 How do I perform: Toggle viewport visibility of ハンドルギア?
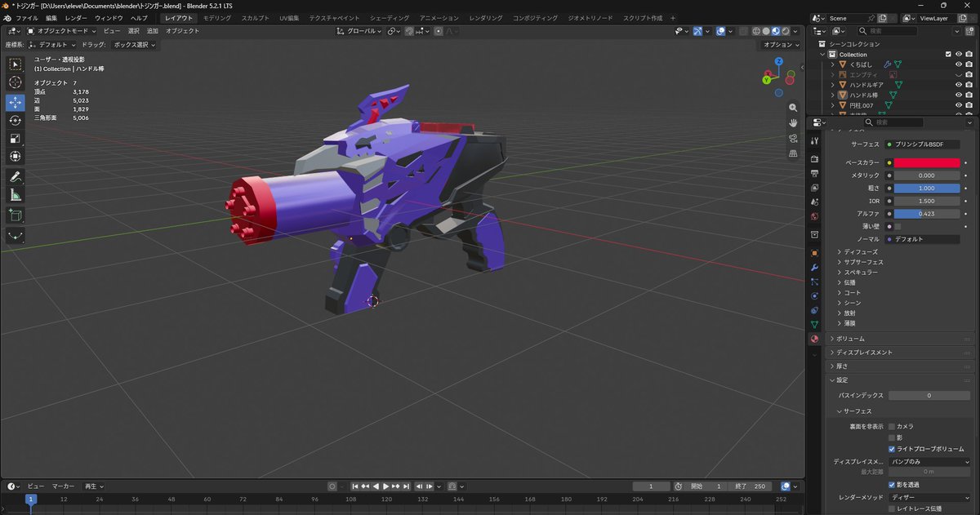point(959,85)
